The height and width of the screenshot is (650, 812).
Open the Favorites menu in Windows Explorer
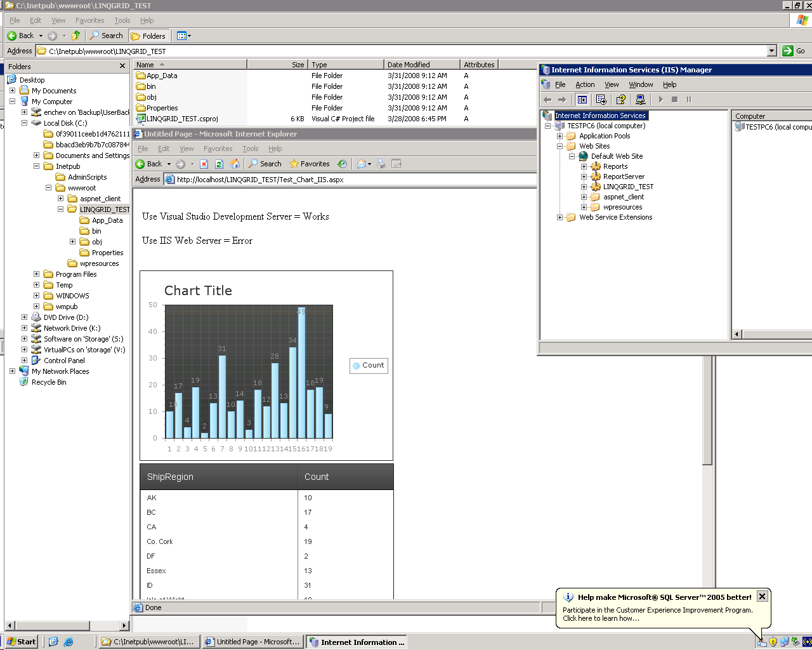click(89, 20)
